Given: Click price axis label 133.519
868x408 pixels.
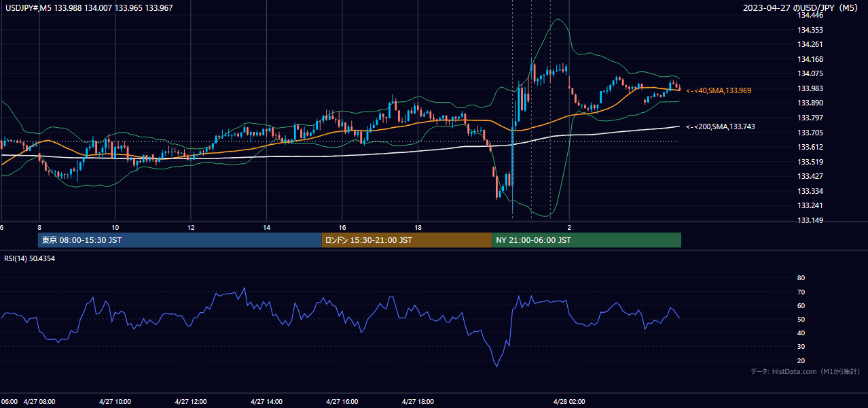Looking at the screenshot, I should pos(811,162).
